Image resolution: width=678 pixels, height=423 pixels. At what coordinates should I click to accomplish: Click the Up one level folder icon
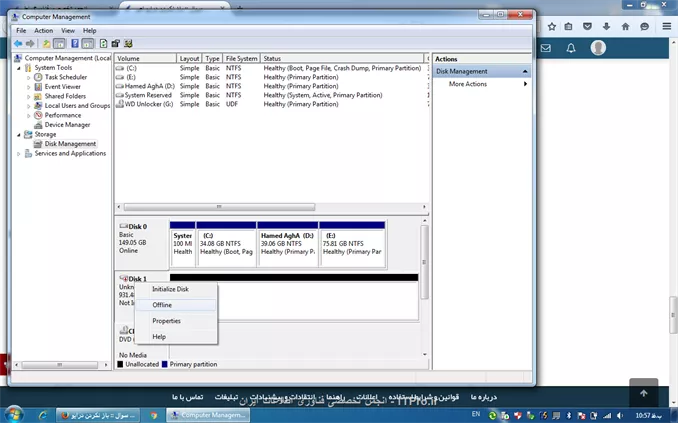46,44
